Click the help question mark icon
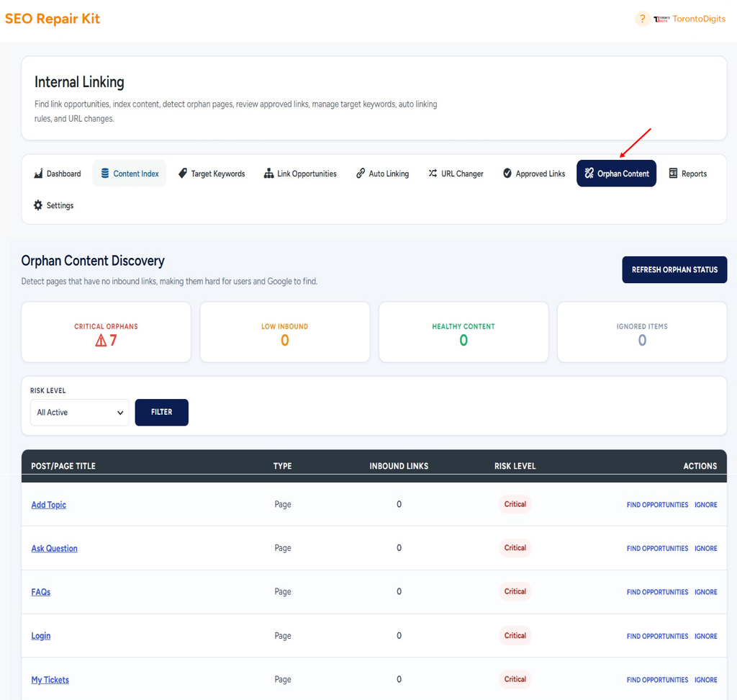The width and height of the screenshot is (737, 700). [x=642, y=19]
